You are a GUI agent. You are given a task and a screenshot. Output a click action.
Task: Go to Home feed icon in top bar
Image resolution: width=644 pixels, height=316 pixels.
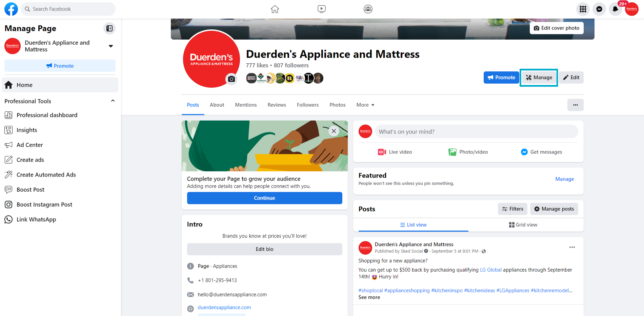point(275,9)
